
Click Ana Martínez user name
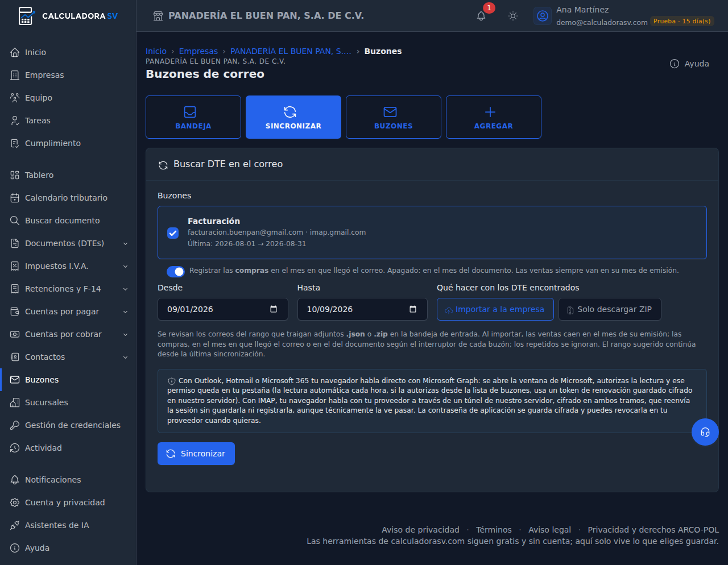click(x=582, y=10)
